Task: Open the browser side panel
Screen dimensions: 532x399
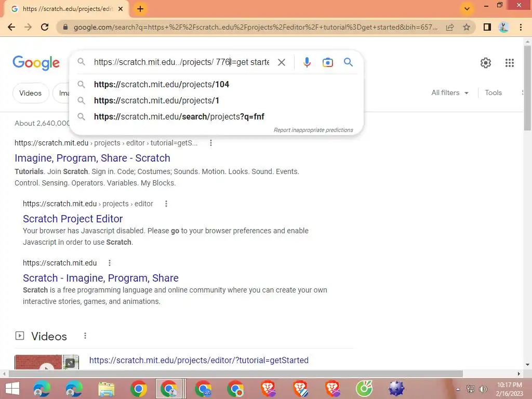Action: pos(487,27)
